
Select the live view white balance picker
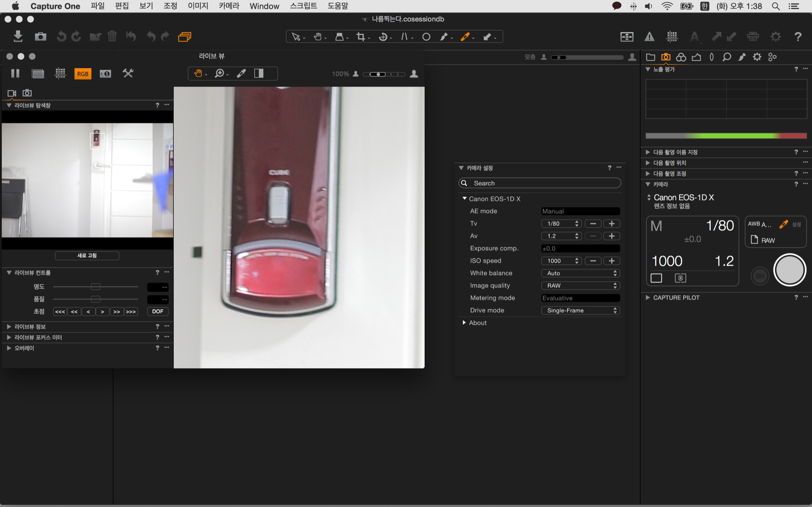pos(241,73)
